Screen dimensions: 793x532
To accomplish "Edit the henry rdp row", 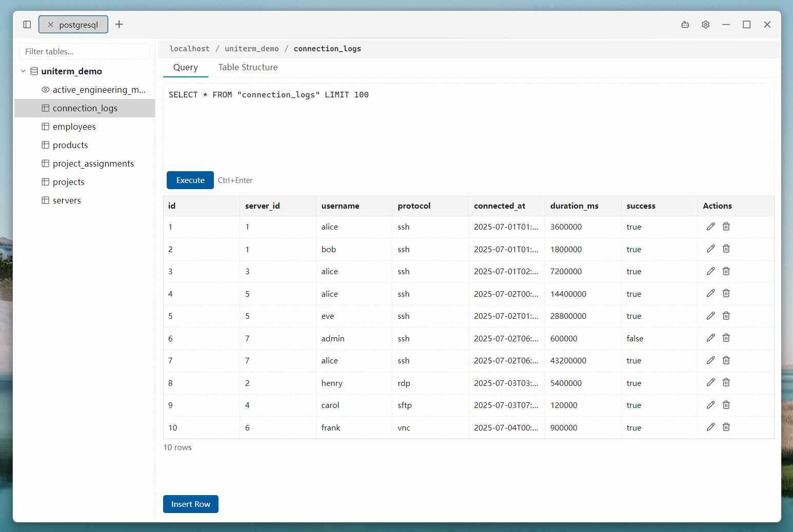I will click(710, 382).
